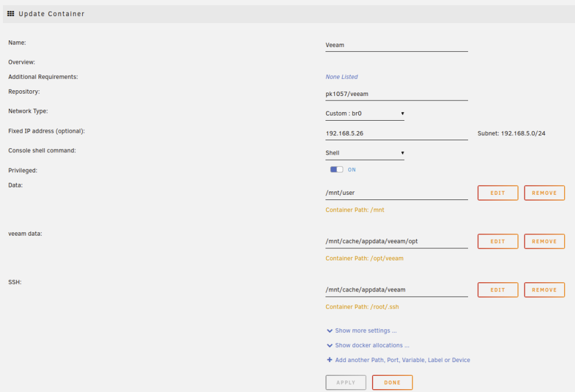Edit the Data path /mnt/user
The image size is (575, 392).
(497, 193)
